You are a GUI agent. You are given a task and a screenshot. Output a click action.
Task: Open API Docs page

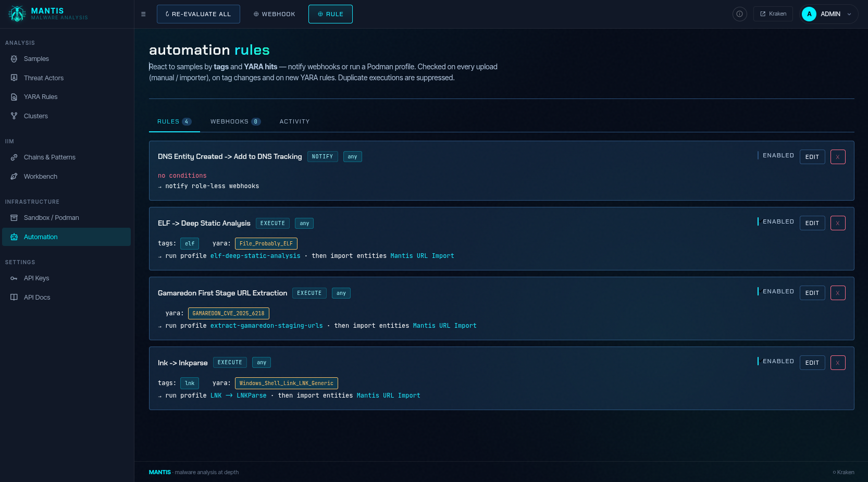66,298
